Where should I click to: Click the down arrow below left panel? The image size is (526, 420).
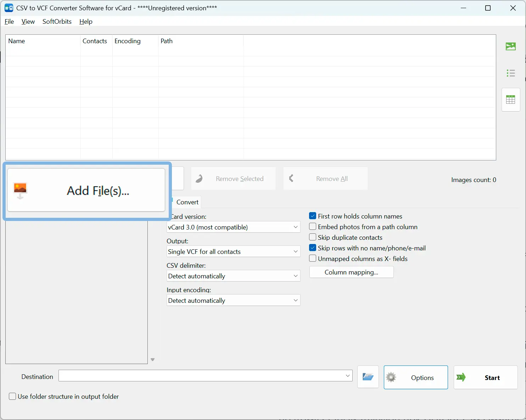click(x=153, y=359)
